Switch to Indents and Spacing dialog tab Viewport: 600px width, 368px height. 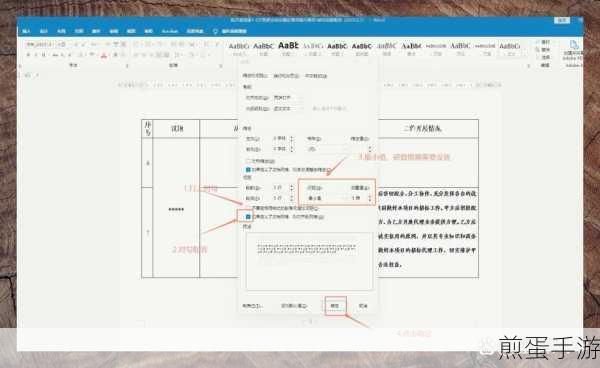click(x=255, y=76)
